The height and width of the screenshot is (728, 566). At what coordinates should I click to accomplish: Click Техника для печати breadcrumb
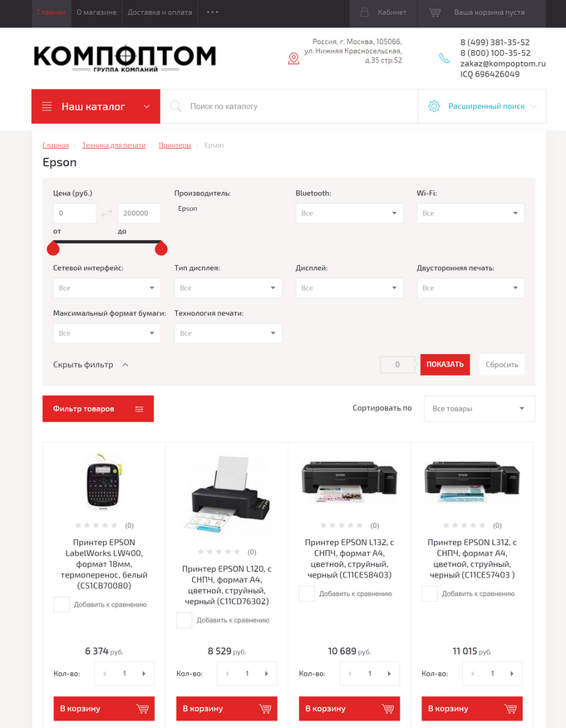pyautogui.click(x=114, y=145)
